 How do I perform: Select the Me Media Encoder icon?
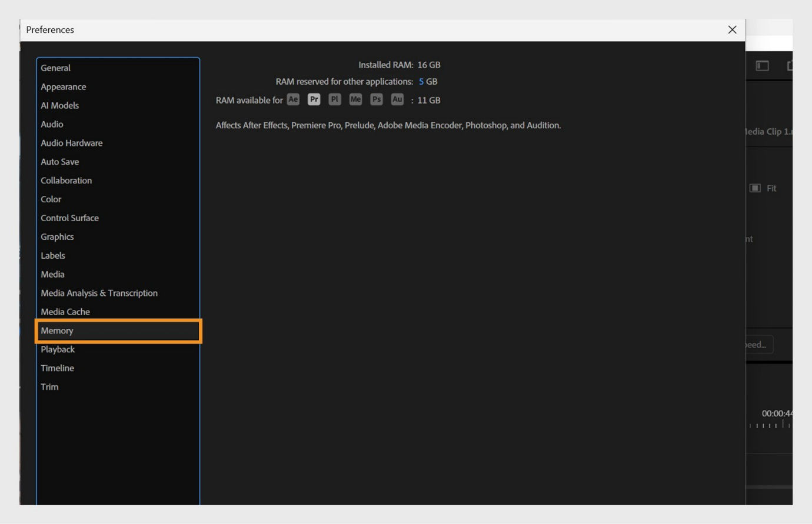coord(355,99)
